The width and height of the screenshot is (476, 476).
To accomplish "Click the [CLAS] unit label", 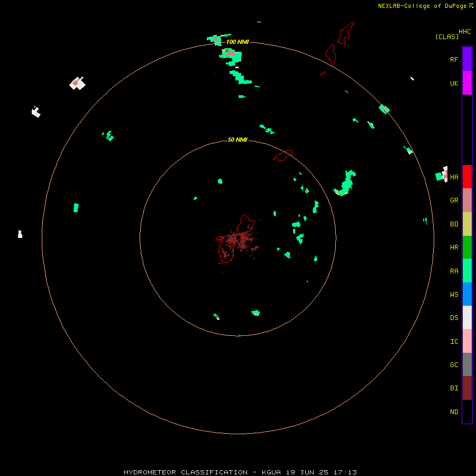I will coord(447,36).
